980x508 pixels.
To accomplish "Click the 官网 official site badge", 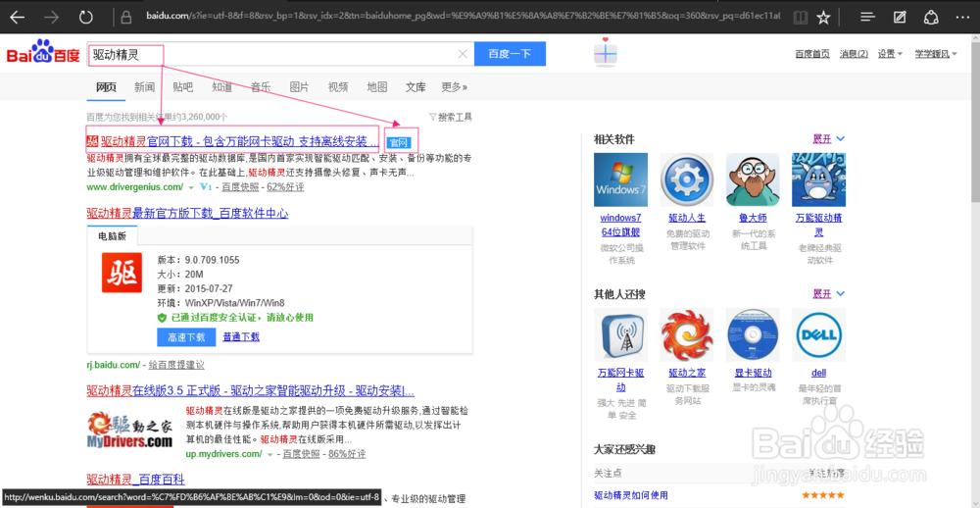I will [398, 143].
